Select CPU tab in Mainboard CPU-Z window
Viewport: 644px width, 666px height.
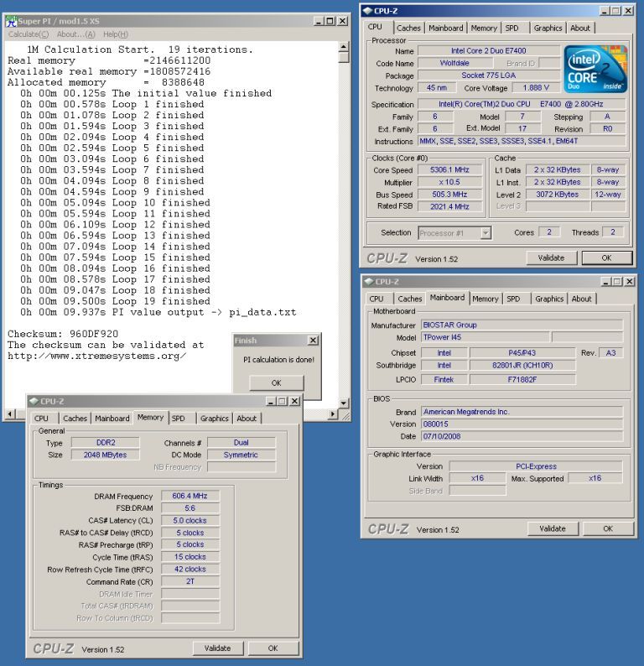[377, 299]
